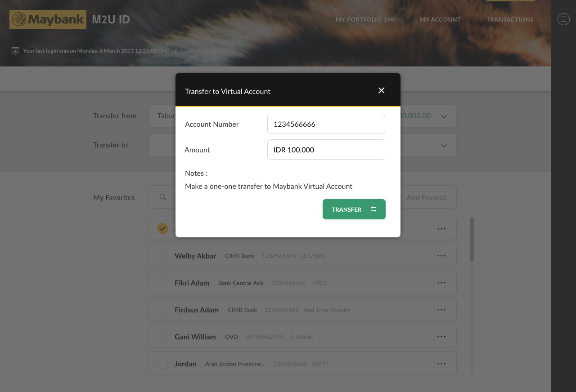
Task: Deselect the checked favorite at the top
Action: [x=162, y=228]
